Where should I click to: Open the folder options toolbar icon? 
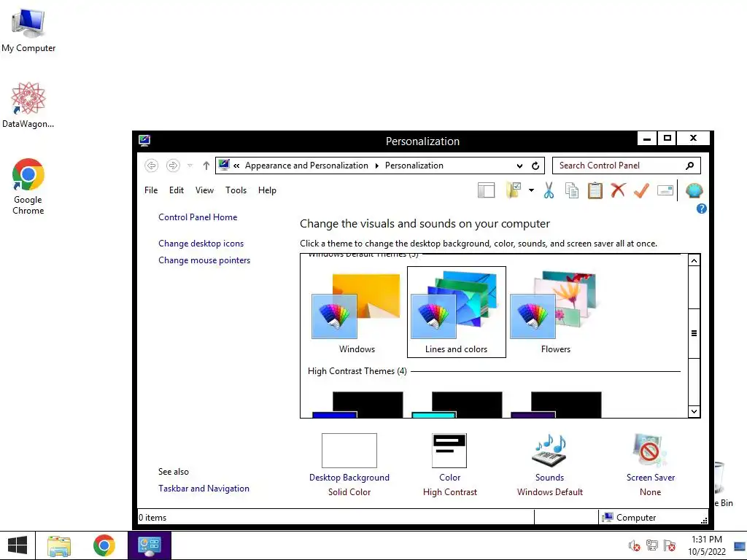(514, 190)
